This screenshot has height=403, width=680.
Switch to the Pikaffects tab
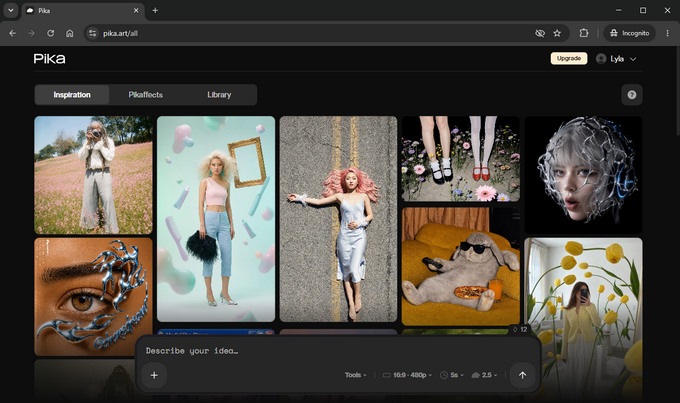click(x=145, y=95)
